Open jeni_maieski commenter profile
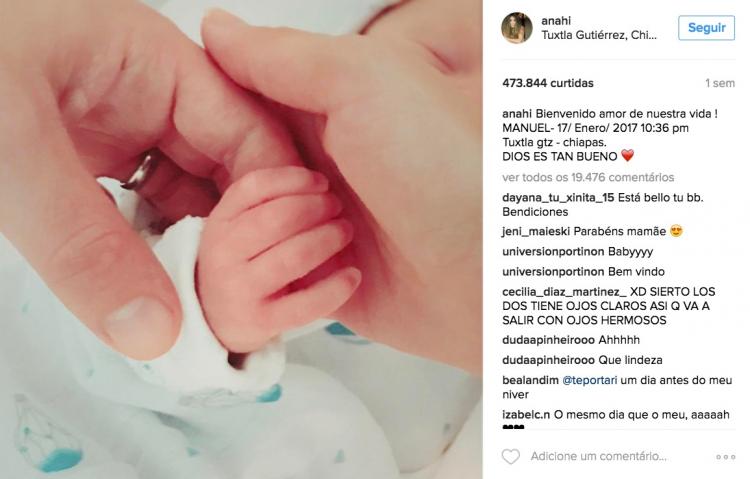Screen dimensions: 750x479 (536, 232)
